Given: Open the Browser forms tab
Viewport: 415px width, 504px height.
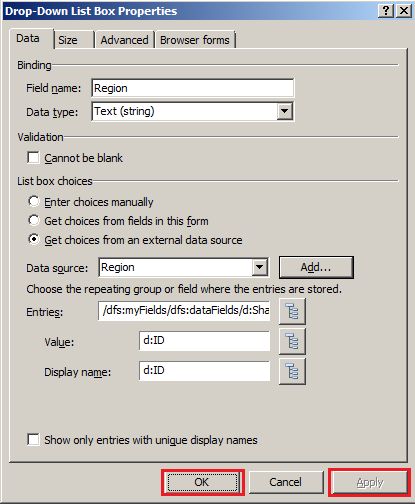Looking at the screenshot, I should click(195, 40).
